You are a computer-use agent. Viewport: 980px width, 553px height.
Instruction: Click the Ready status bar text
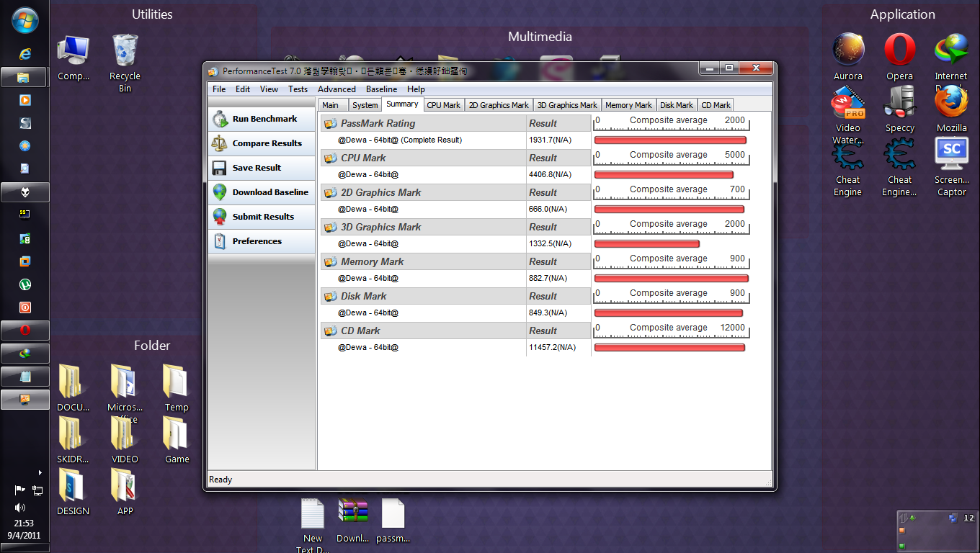tap(220, 480)
